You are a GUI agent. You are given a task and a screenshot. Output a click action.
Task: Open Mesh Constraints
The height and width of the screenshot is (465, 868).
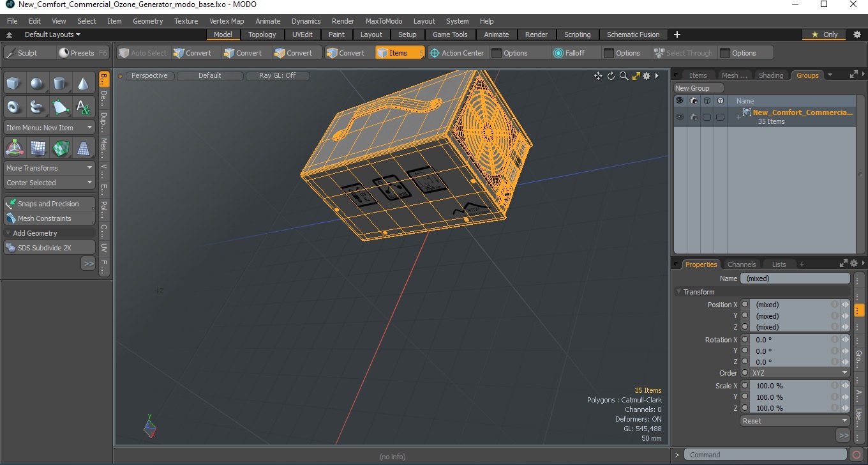click(50, 218)
